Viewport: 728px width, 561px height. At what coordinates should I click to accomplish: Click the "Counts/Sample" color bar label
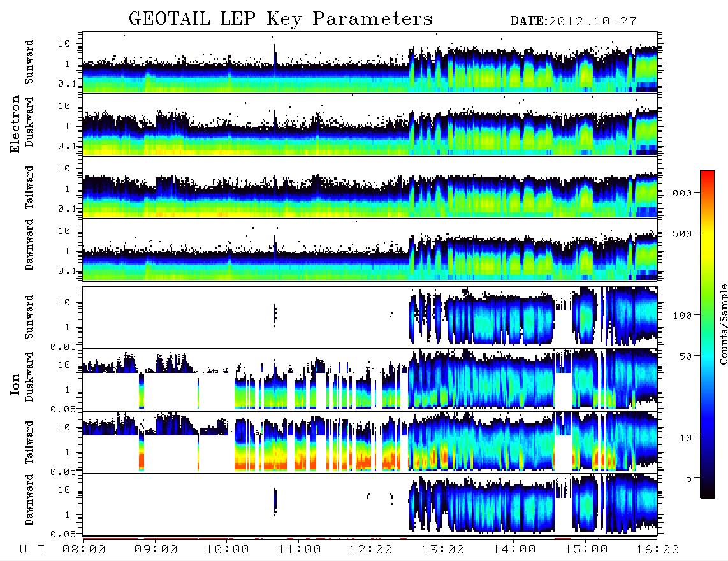pos(723,324)
